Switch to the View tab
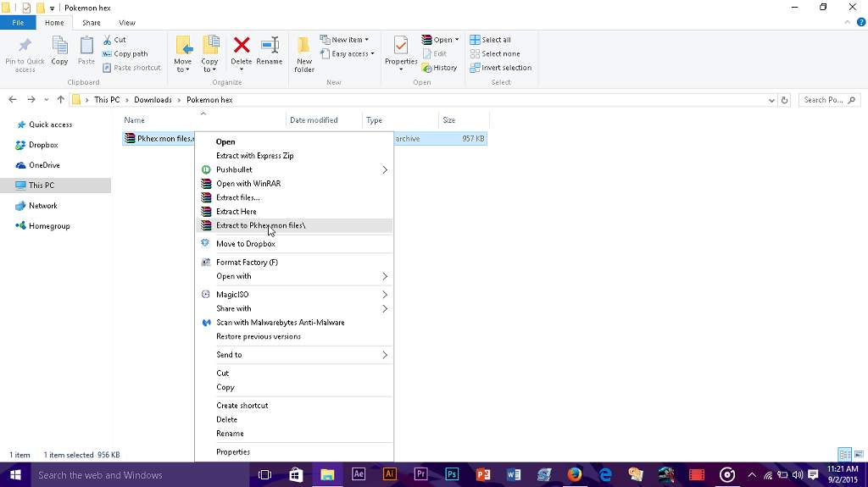868x487 pixels. point(127,23)
